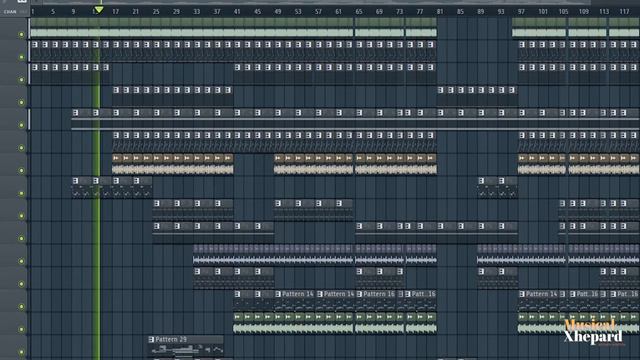Jump to bar 17 on the ruler

coord(116,11)
